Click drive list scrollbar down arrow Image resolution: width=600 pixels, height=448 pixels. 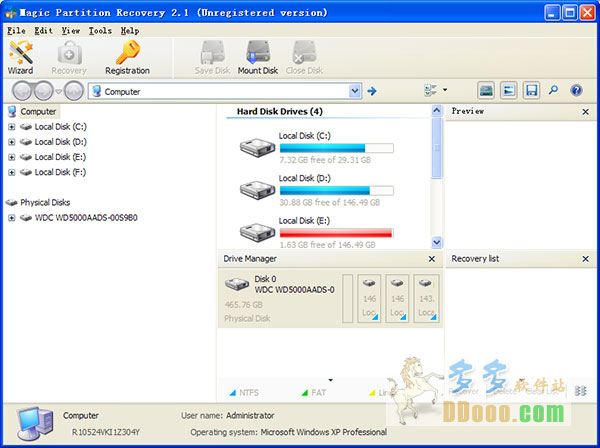[437, 242]
